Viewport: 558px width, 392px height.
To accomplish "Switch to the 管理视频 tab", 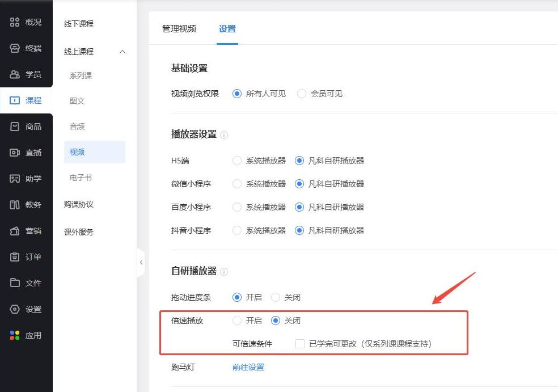I will tap(179, 29).
